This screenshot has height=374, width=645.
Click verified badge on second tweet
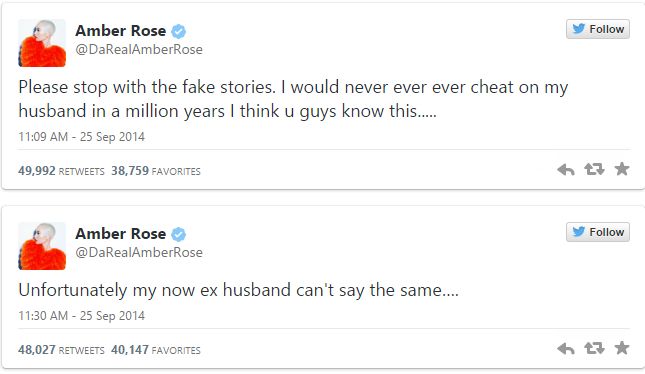178,234
